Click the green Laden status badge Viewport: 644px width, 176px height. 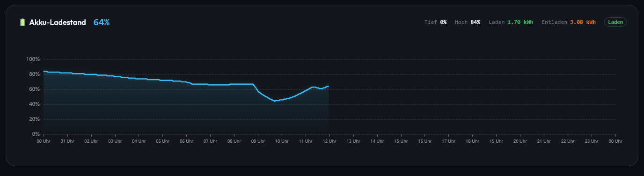coord(615,22)
